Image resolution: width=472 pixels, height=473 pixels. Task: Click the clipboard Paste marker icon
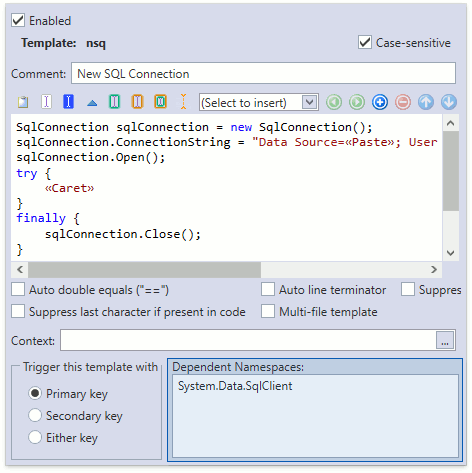(x=23, y=102)
